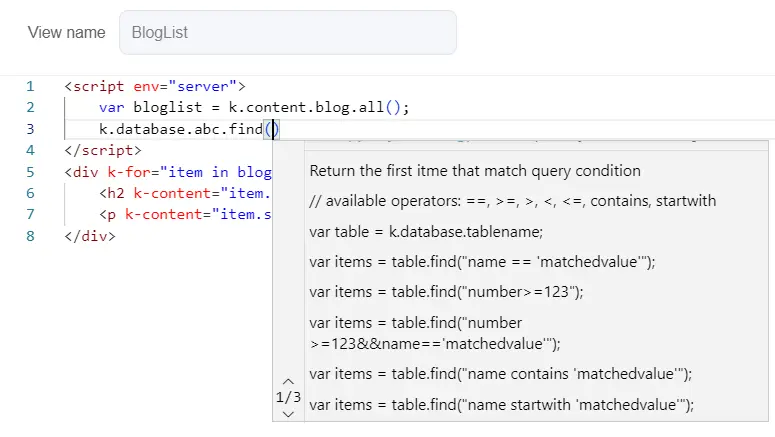Show previous signature overload with up chevron
This screenshot has width=775, height=437.
[288, 381]
